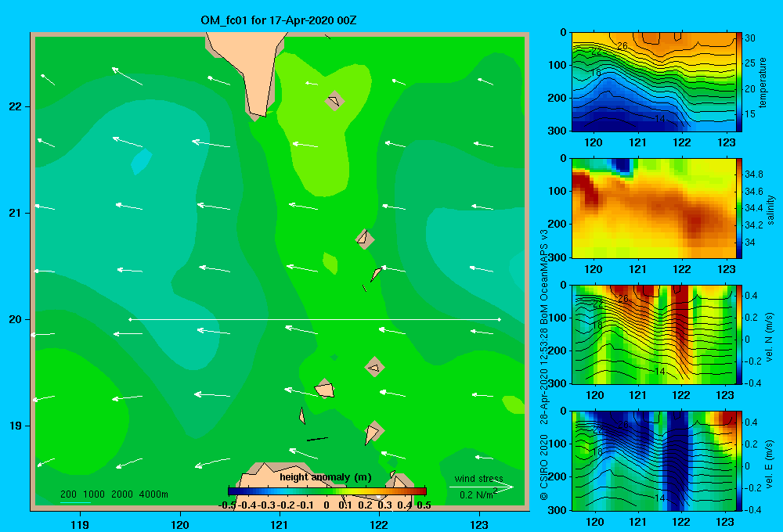Click the depth legend '200 1000 2000 4000m'
The image size is (783, 532).
[x=114, y=494]
